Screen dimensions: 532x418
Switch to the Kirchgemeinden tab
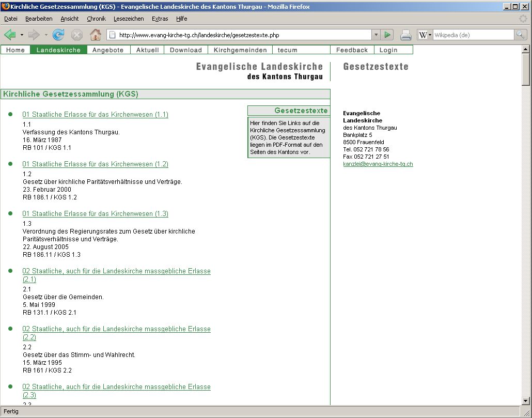pos(240,50)
